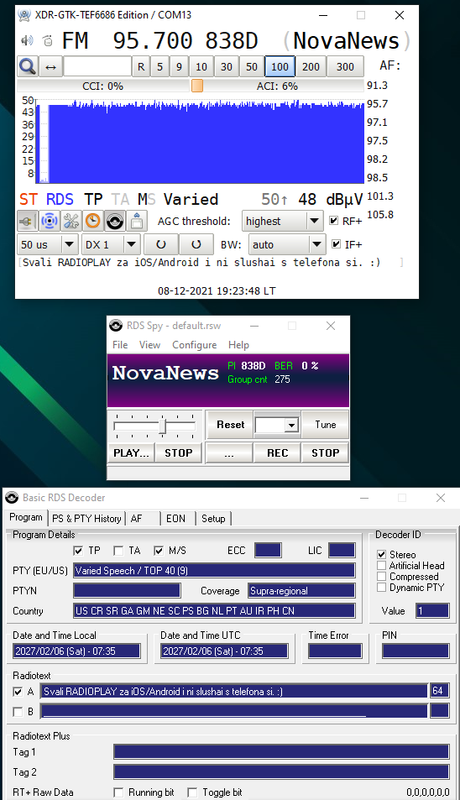Click the Basic RDS Decoder title icon
Image resolution: width=460 pixels, height=800 pixels.
[x=12, y=497]
